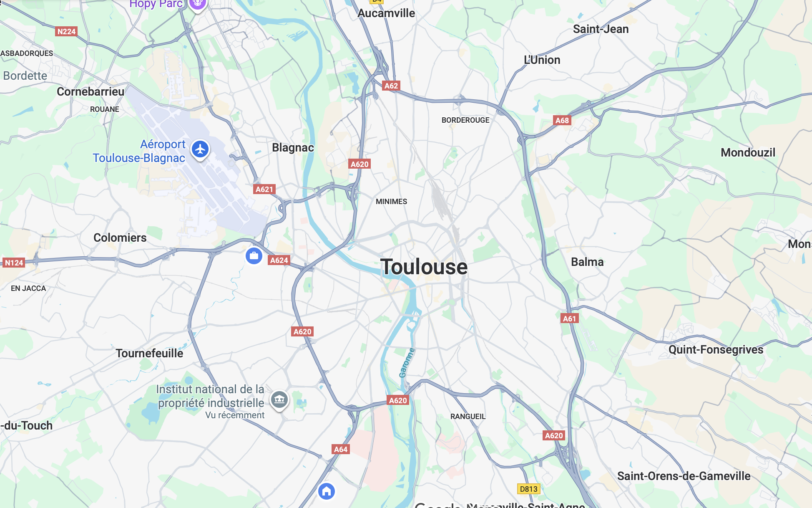Select the Blagnac town label
The height and width of the screenshot is (508, 812).
tap(293, 148)
